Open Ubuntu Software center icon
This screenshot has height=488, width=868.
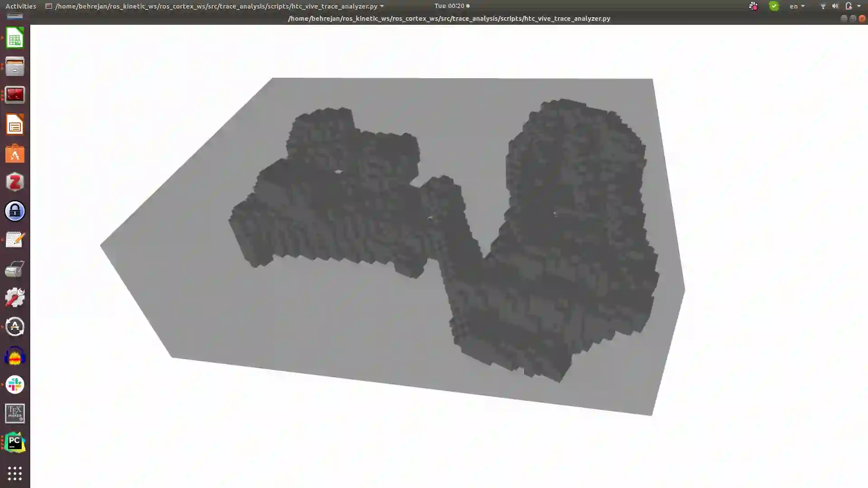point(14,154)
